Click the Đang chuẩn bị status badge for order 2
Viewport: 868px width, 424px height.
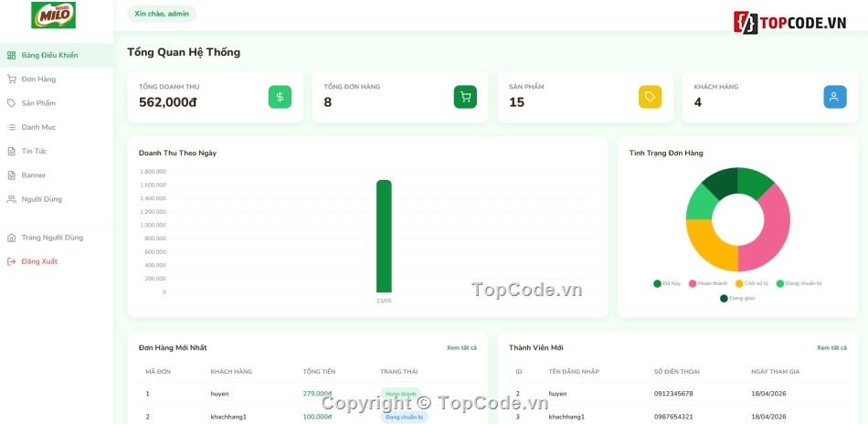(x=404, y=417)
